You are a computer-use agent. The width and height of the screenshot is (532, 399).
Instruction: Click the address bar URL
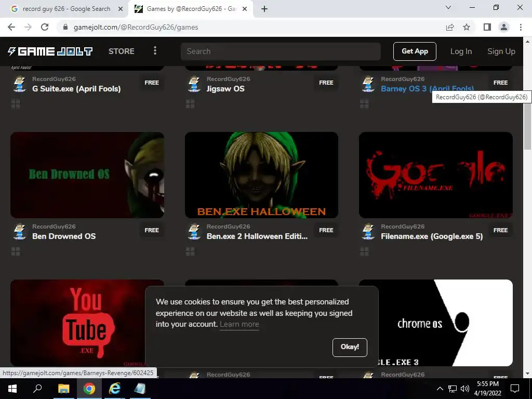point(136,27)
